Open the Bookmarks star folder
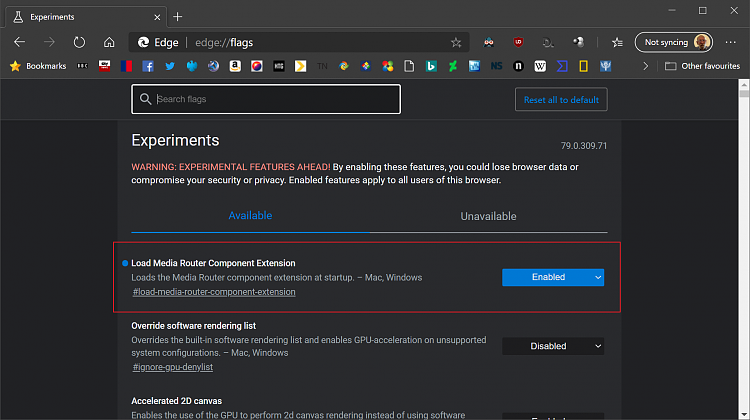 [38, 66]
